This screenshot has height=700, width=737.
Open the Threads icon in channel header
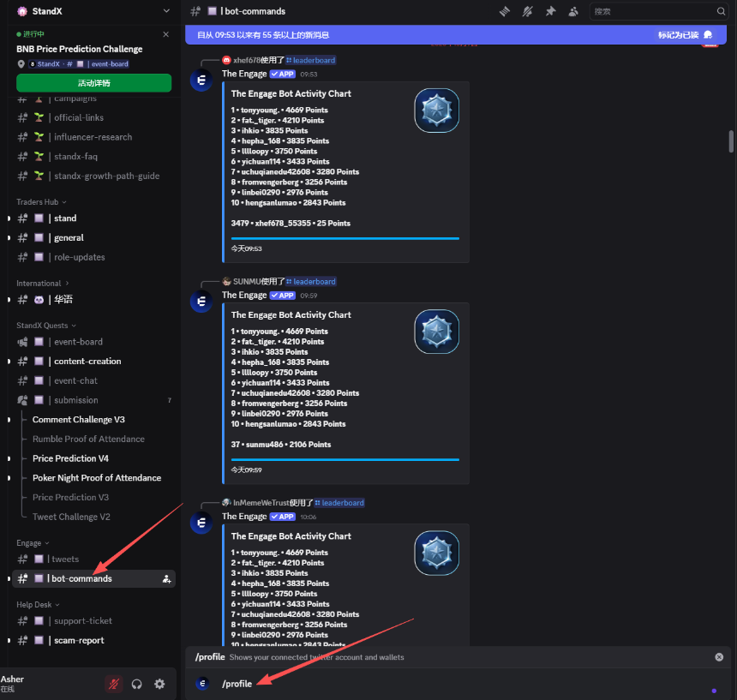(505, 11)
